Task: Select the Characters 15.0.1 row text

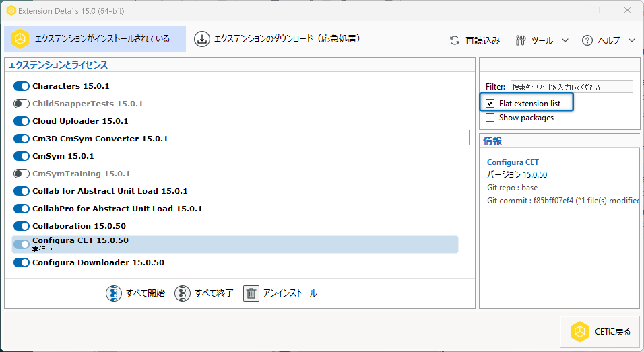Action: [x=71, y=86]
